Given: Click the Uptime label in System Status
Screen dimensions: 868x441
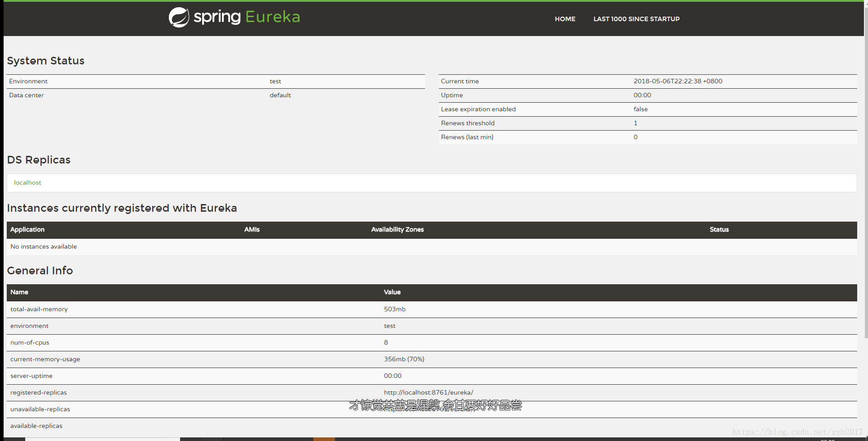Looking at the screenshot, I should pyautogui.click(x=452, y=95).
